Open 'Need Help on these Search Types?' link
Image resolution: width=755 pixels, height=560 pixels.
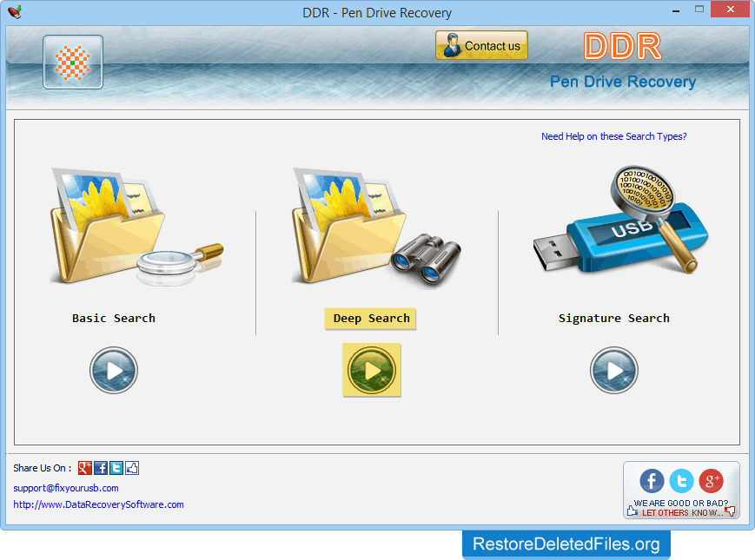tap(614, 136)
